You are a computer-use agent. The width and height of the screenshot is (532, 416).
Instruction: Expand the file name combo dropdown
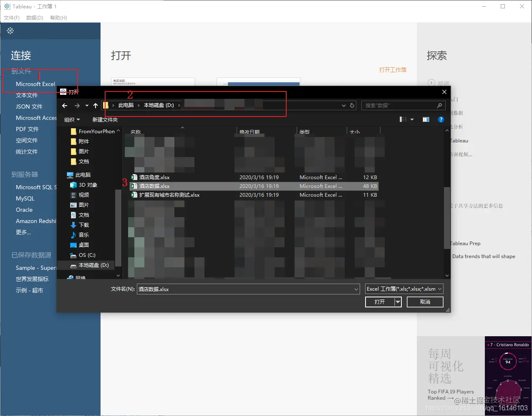356,289
